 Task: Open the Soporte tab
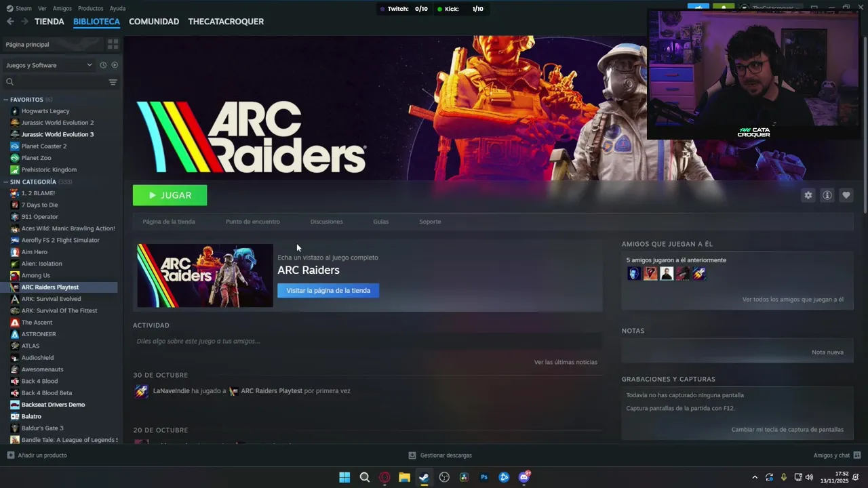(x=430, y=222)
